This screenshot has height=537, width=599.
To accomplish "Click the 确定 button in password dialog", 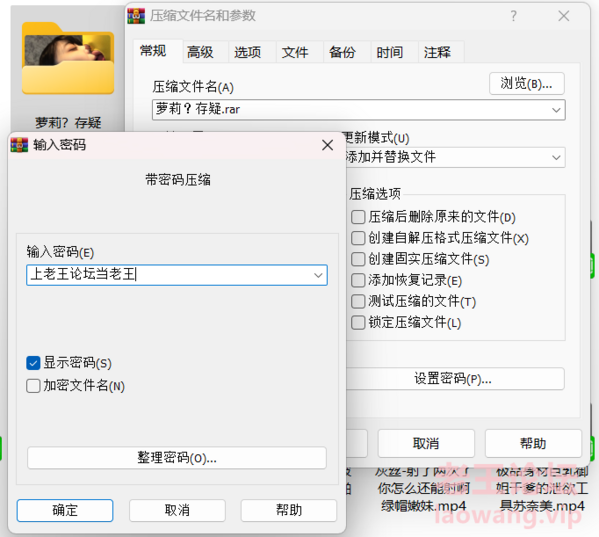I will [65, 510].
